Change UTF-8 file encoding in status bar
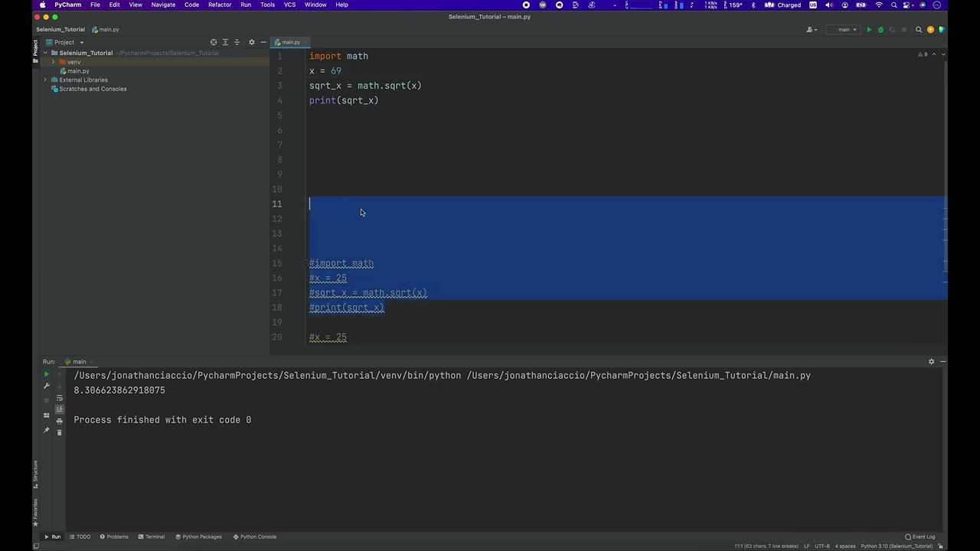This screenshot has height=551, width=980. [x=822, y=546]
